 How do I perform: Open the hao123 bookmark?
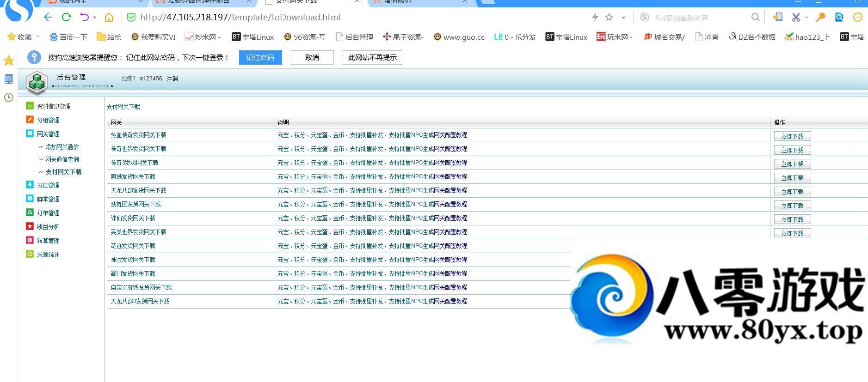807,37
